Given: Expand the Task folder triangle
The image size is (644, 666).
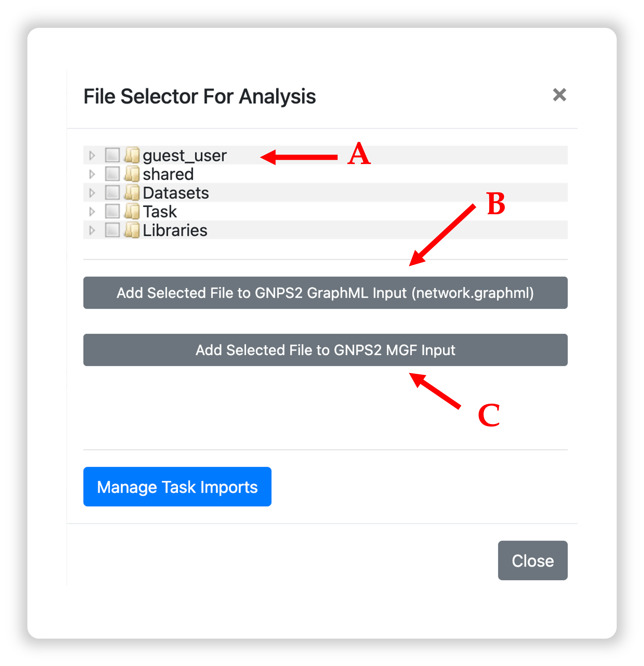Looking at the screenshot, I should tap(92, 211).
